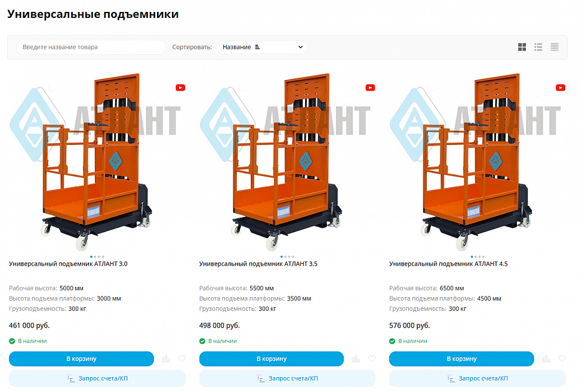Toggle sort direction icon next to Название
Image resolution: width=579 pixels, height=392 pixels.
coord(257,47)
